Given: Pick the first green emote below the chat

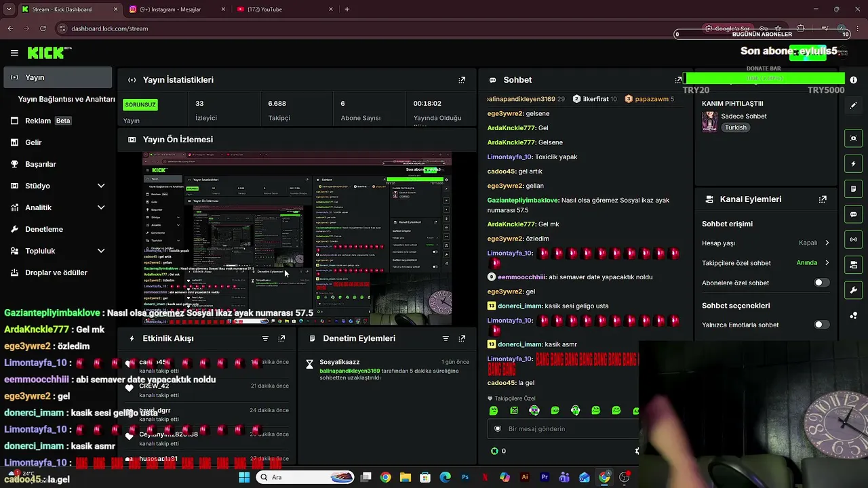Looking at the screenshot, I should point(494,411).
